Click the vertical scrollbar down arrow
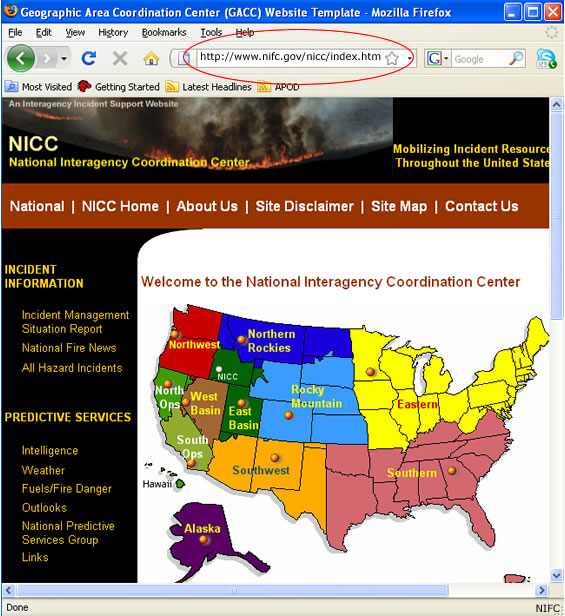This screenshot has width=565, height=616. [x=556, y=576]
